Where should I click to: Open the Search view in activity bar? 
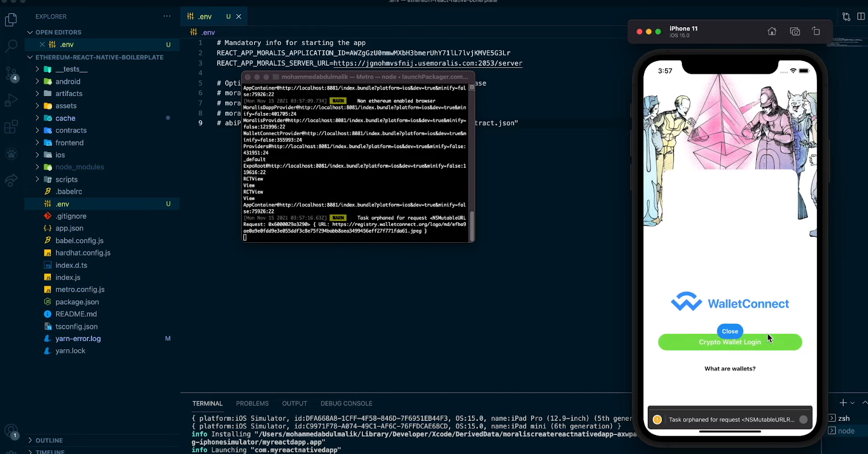tap(11, 46)
